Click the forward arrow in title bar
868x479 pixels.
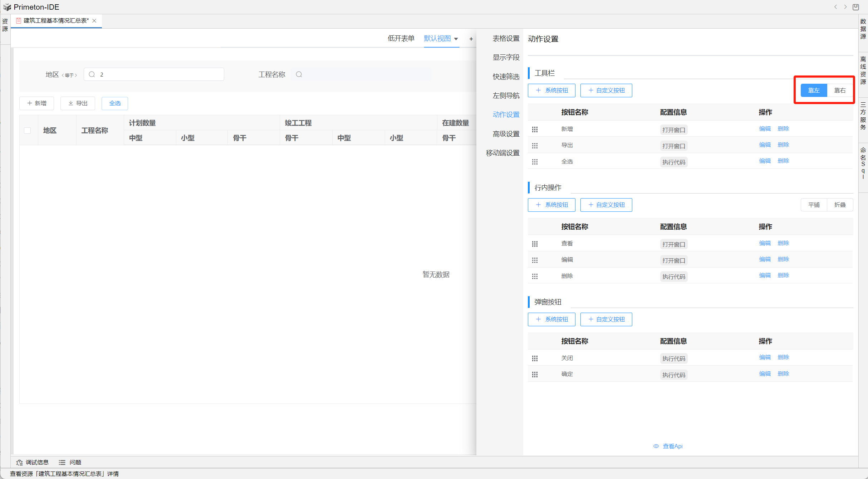(845, 7)
